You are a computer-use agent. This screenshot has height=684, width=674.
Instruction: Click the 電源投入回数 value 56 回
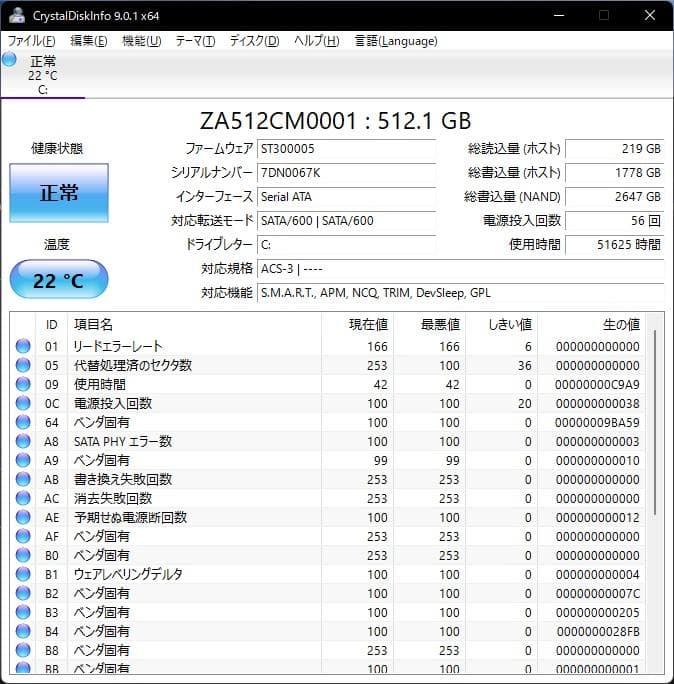point(615,221)
